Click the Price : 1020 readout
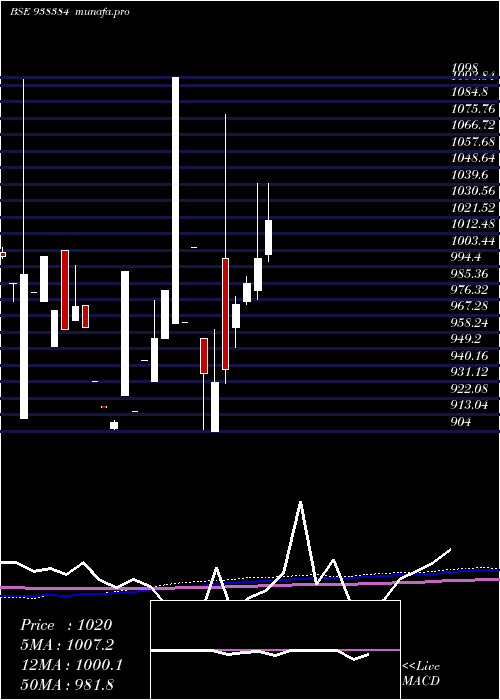This screenshot has height=700, width=500. 66,625
